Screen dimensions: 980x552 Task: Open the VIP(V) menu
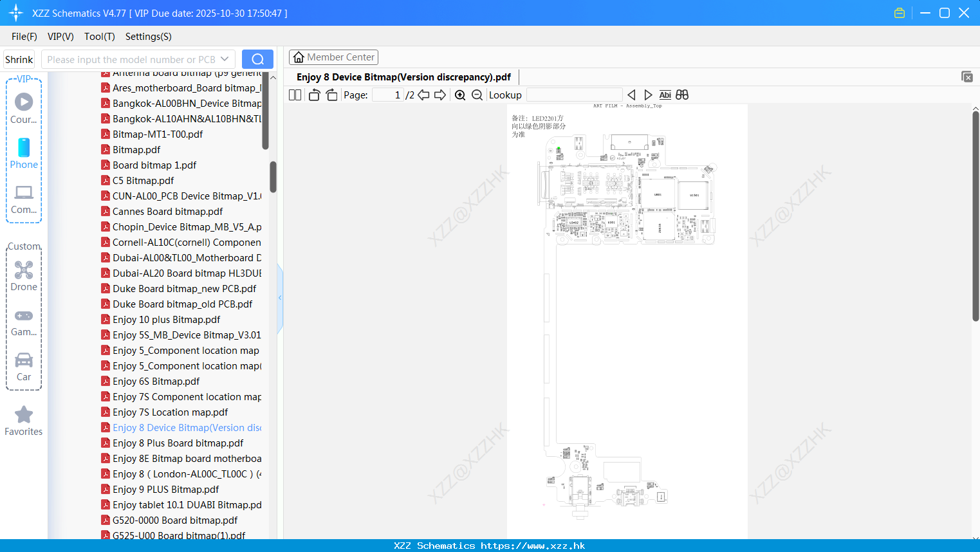[60, 37]
